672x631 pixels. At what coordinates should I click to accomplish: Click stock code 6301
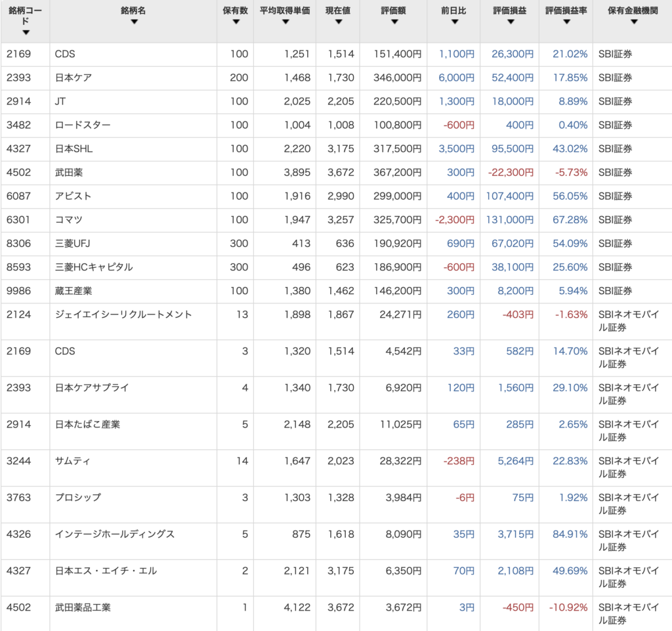pyautogui.click(x=18, y=219)
